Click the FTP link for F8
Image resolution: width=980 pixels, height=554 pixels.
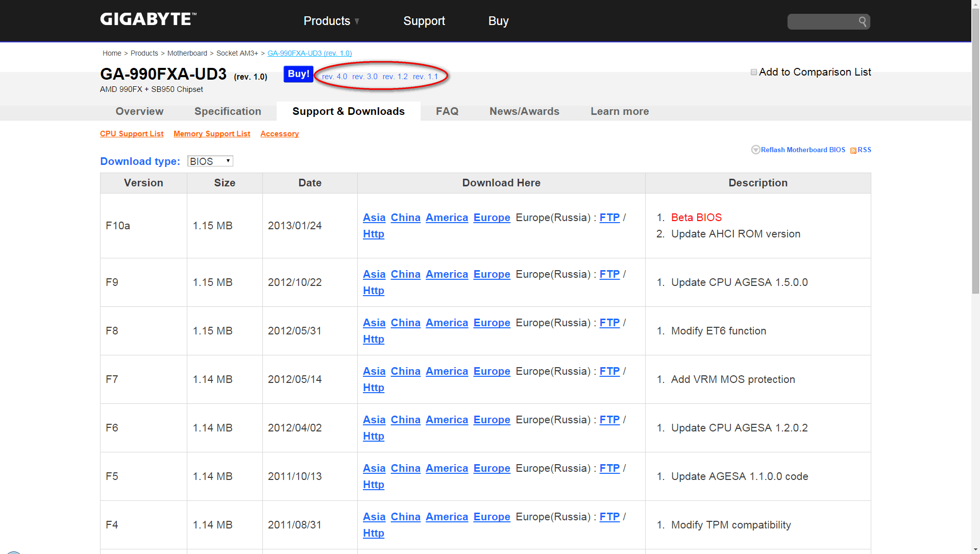[609, 323]
